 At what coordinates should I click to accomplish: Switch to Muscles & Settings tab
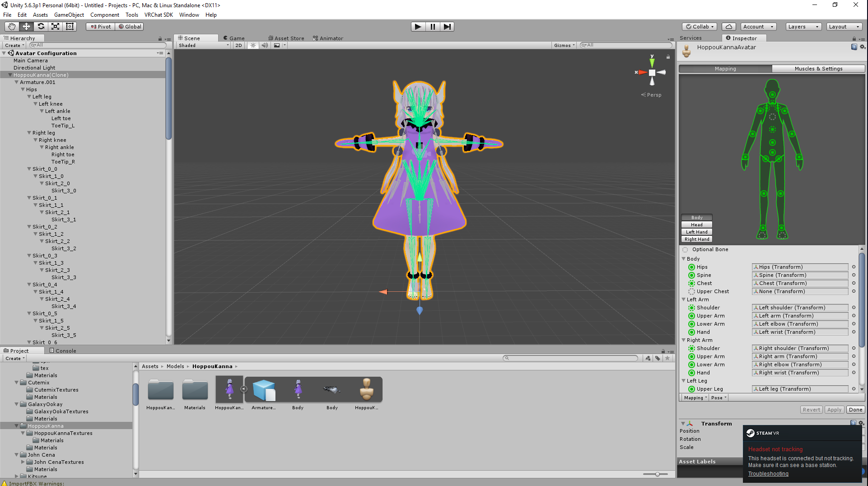(818, 69)
